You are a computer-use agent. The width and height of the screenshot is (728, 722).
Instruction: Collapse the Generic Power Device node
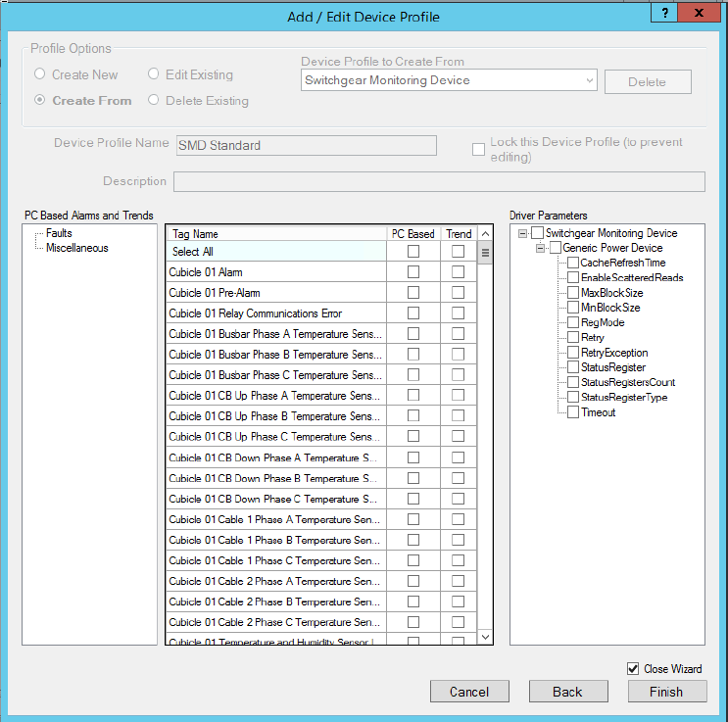pyautogui.click(x=541, y=248)
